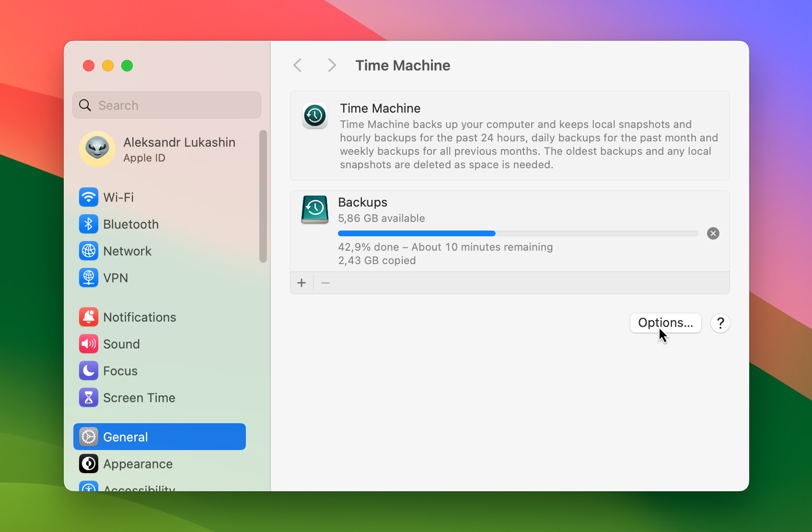Image resolution: width=812 pixels, height=532 pixels.
Task: Click the backup progress bar
Action: 518,233
